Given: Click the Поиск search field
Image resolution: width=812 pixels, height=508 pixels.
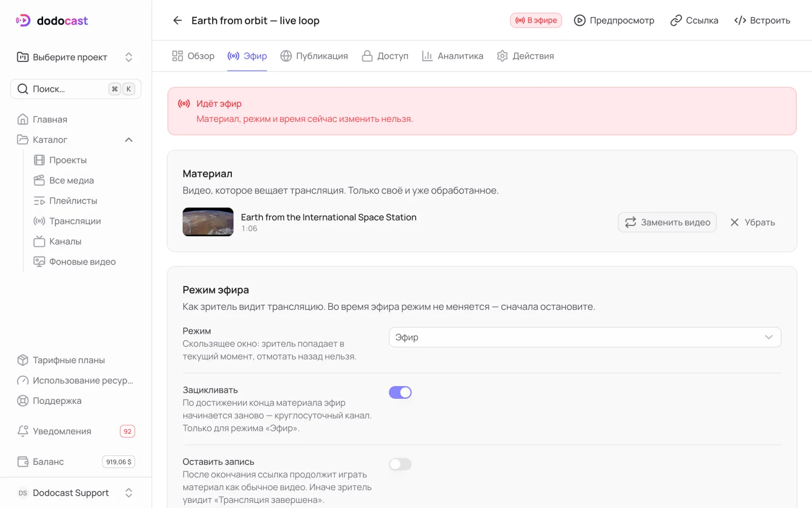Looking at the screenshot, I should tap(76, 89).
